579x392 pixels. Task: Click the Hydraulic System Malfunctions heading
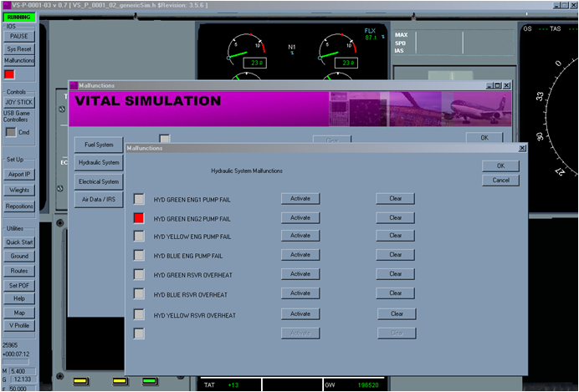[x=247, y=171]
